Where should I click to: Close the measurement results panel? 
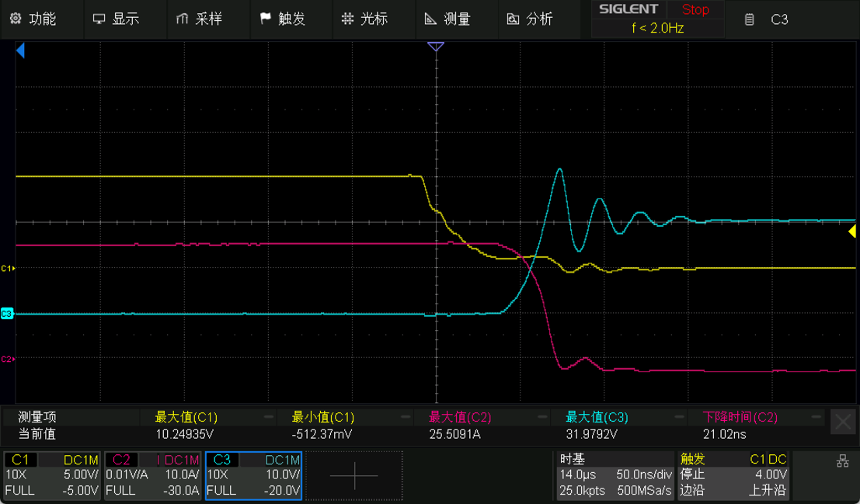coord(842,422)
